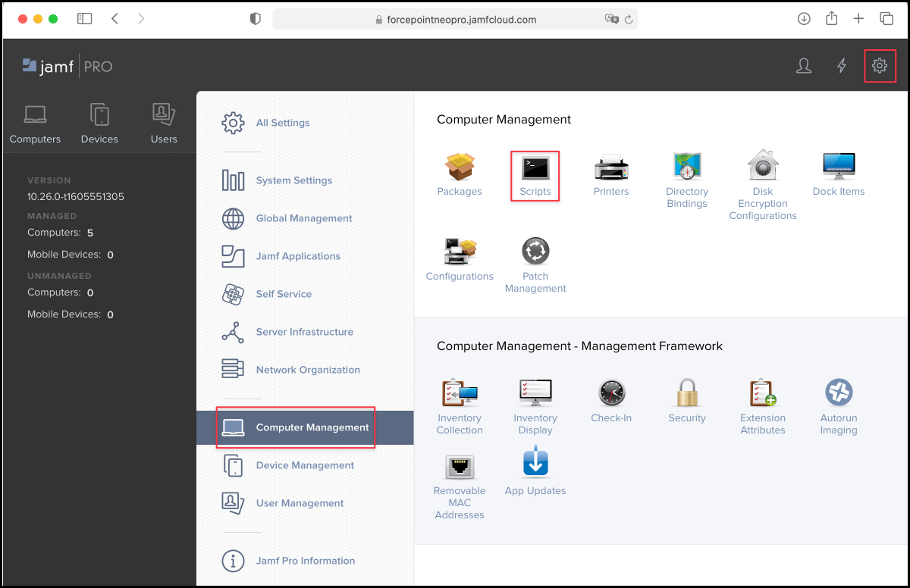Open Directory Bindings settings
910x588 pixels.
(x=687, y=167)
